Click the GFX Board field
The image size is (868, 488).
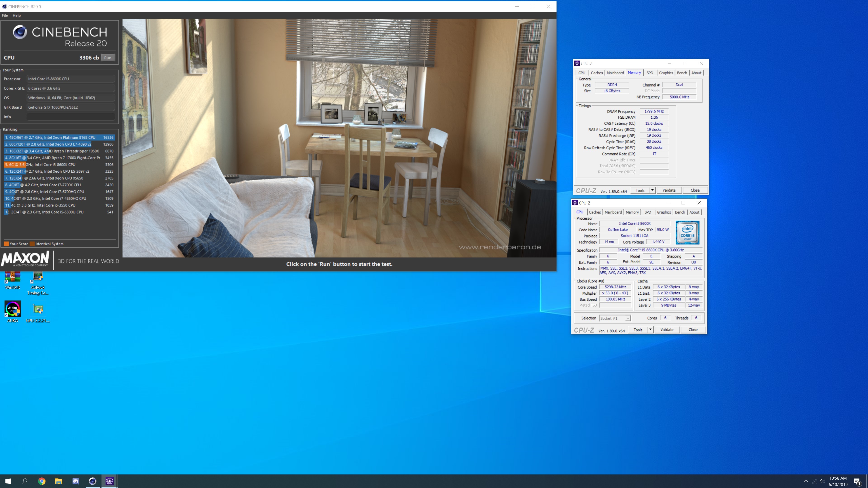71,107
